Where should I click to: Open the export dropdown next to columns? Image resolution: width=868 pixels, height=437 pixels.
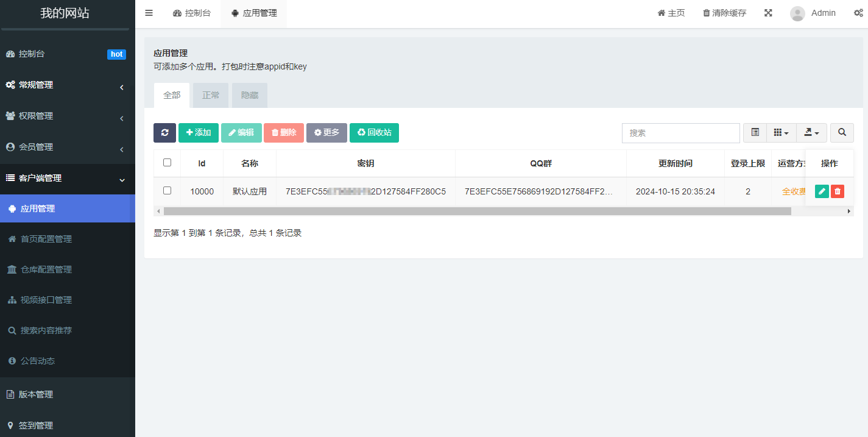(x=811, y=132)
